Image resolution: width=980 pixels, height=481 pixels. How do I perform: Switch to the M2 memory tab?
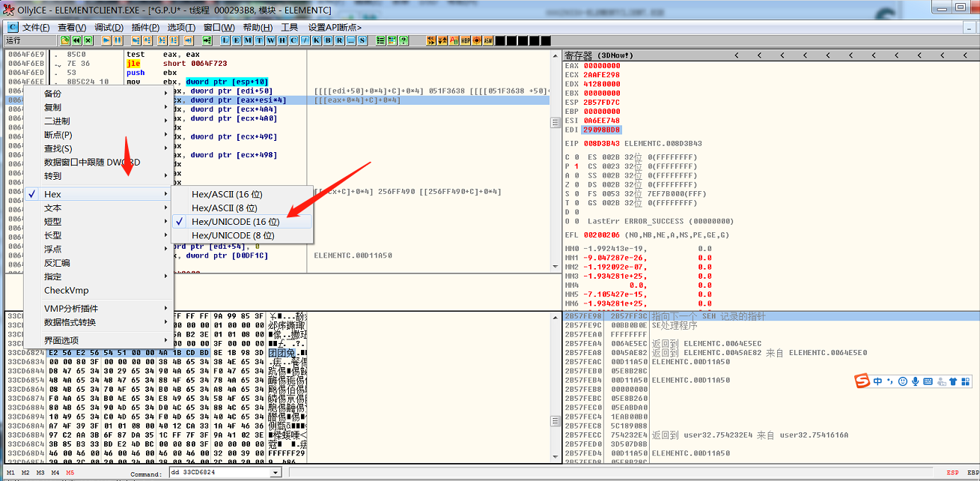25,473
